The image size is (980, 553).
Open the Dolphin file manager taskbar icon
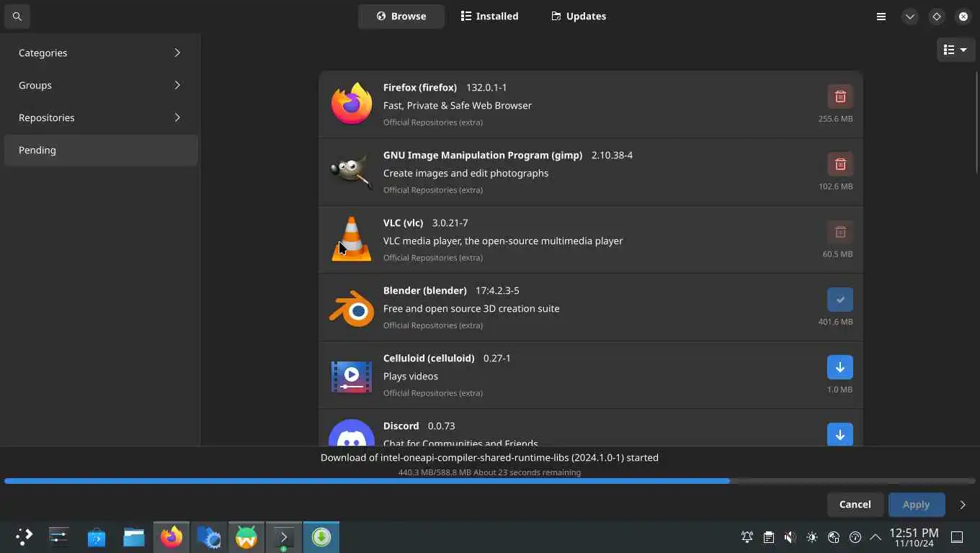(134, 536)
